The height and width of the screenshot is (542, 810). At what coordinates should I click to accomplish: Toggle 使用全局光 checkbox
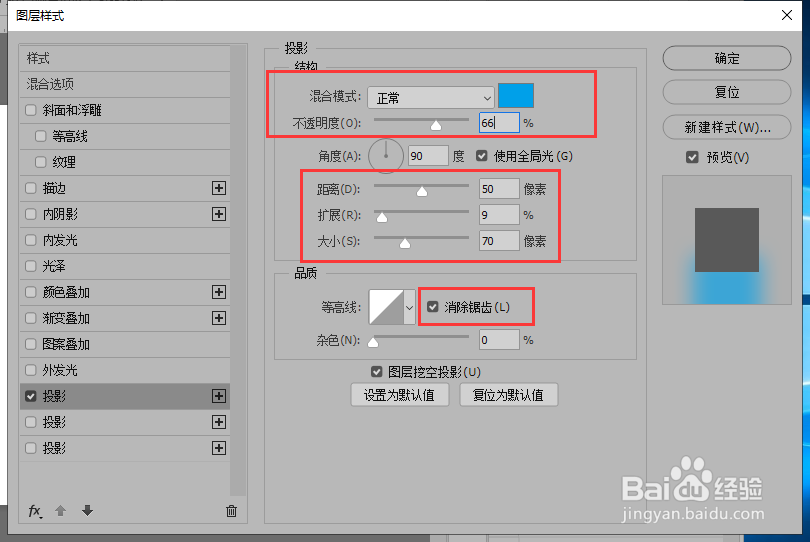click(481, 156)
